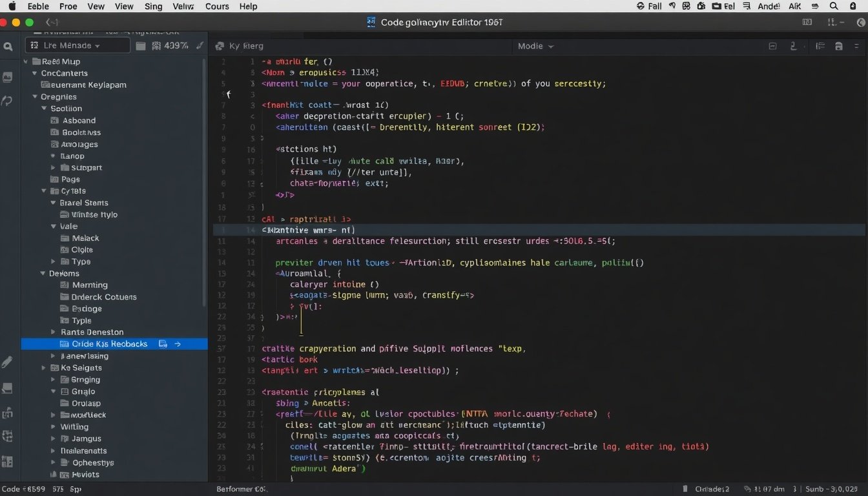Click the Sunb status bar entry
Image resolution: width=868 pixels, height=496 pixels.
pyautogui.click(x=832, y=489)
